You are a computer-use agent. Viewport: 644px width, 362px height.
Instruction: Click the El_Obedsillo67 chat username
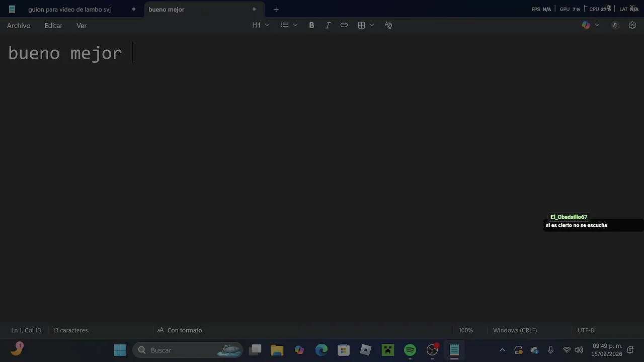pos(569,217)
